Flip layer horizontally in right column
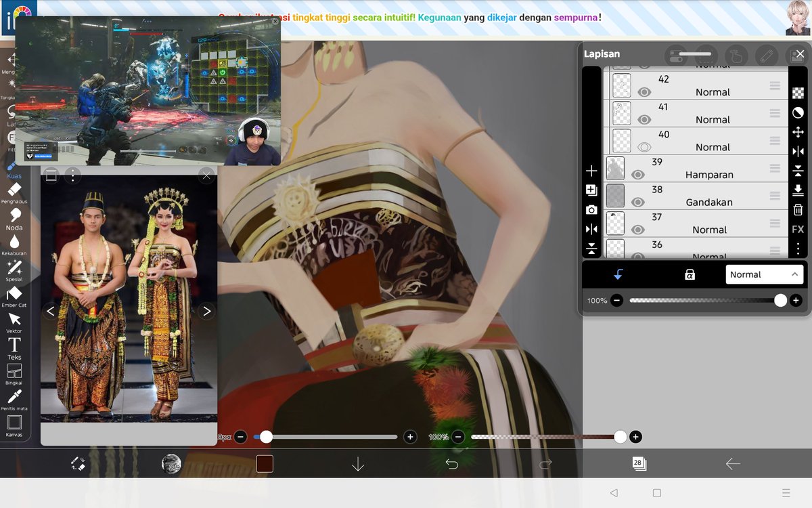Screen dimensions: 812x508 click(798, 152)
